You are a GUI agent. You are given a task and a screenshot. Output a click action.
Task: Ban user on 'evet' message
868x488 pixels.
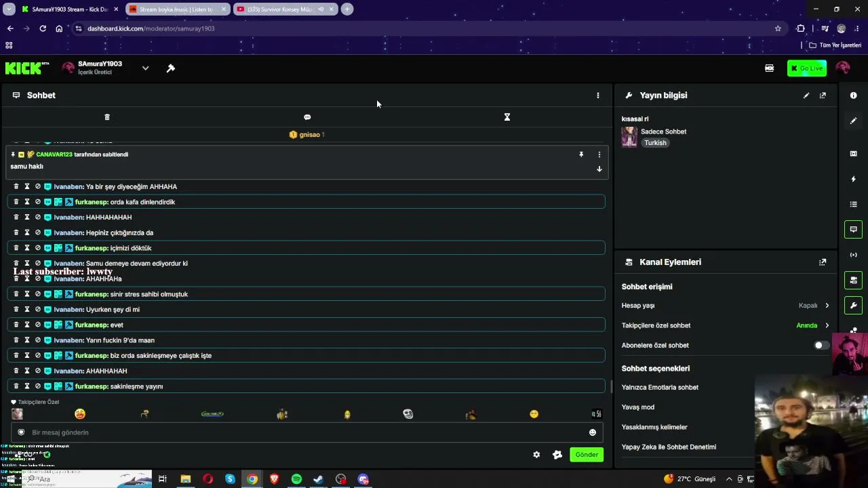coord(38,325)
